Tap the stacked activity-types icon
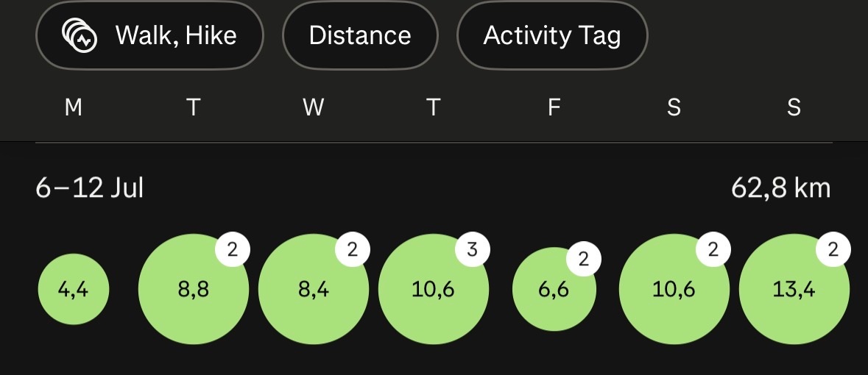The height and width of the screenshot is (375, 868). (x=80, y=35)
